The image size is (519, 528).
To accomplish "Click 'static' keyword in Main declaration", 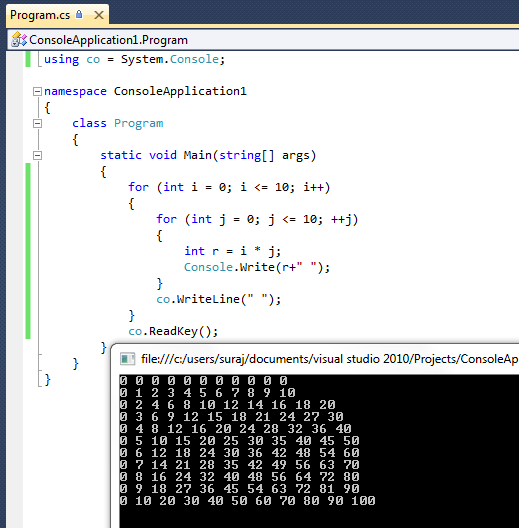I will [x=121, y=155].
